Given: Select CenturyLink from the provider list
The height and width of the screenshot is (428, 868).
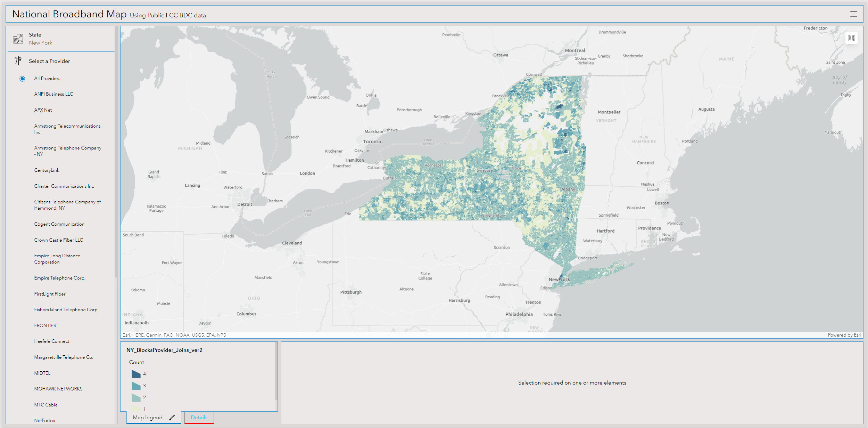Looking at the screenshot, I should coord(47,170).
